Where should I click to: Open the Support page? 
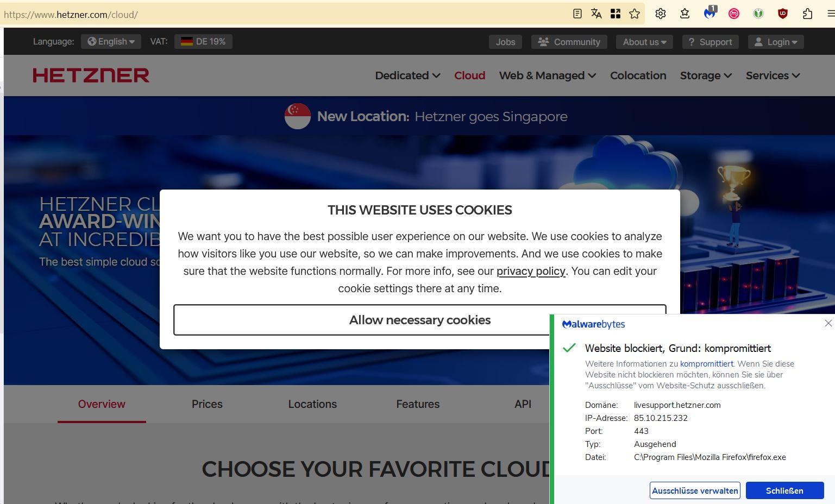tap(710, 42)
